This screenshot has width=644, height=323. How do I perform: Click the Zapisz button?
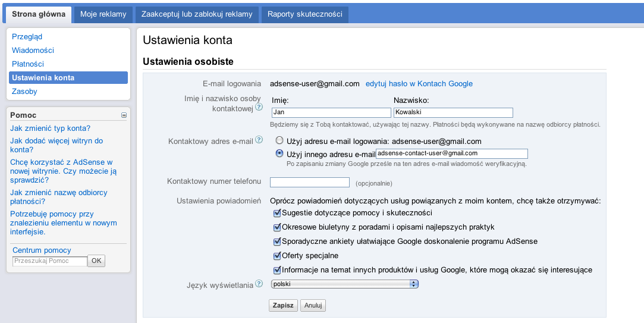pyautogui.click(x=283, y=305)
